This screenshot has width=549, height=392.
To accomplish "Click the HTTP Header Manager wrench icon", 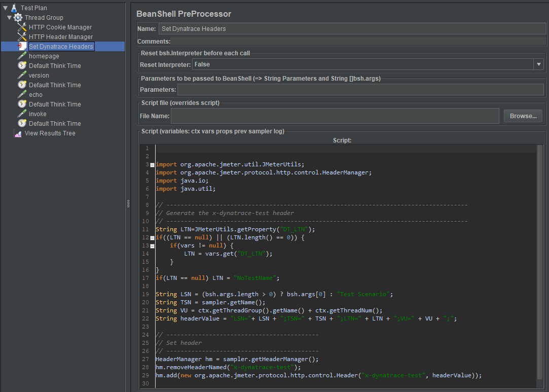I will [x=22, y=37].
